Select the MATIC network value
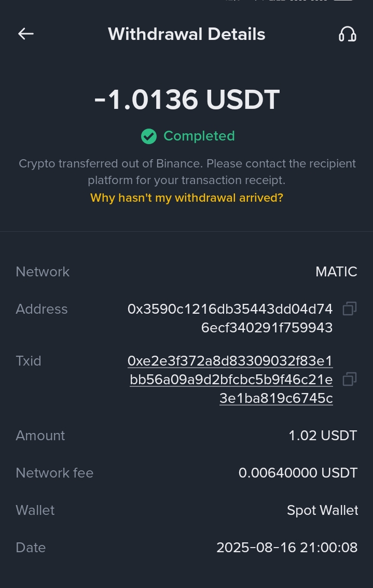This screenshot has width=373, height=588. (x=336, y=272)
